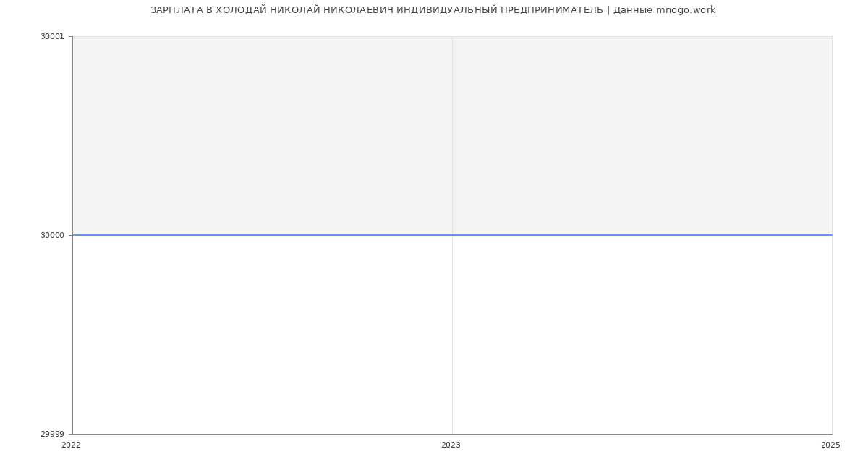Click the blue line's starting point at 2022
The height and width of the screenshot is (470, 868).
[x=73, y=235]
